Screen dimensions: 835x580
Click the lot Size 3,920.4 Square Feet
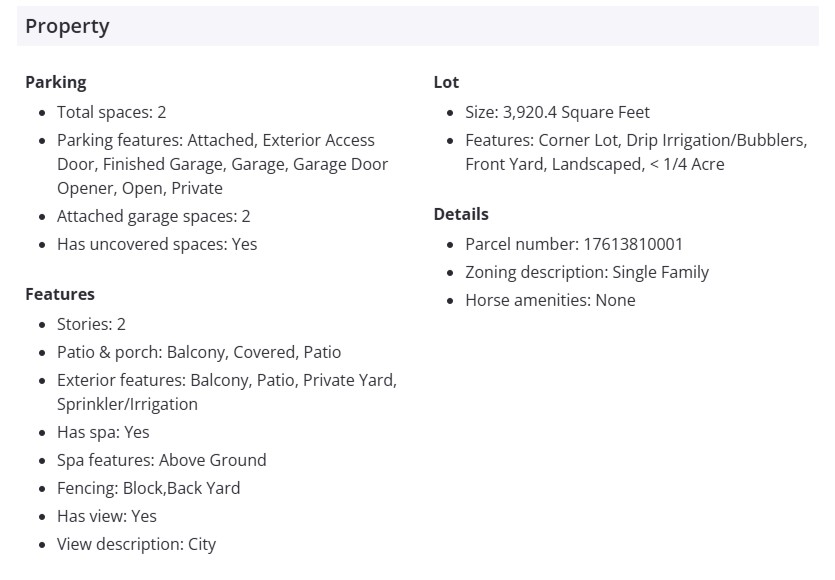557,112
